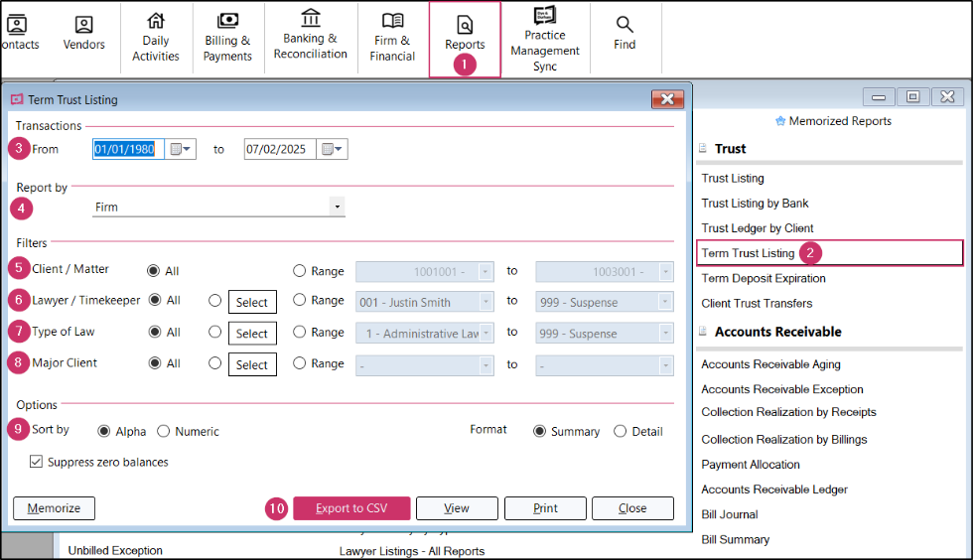Open Lawyer range end 999 - Suspense dropdown

coord(665,302)
